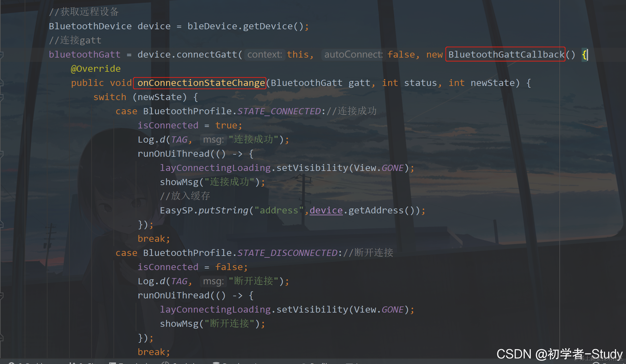
Task: Collapse the fold marker beside the bluetoothGatt connectGatt line
Action: coord(2,55)
